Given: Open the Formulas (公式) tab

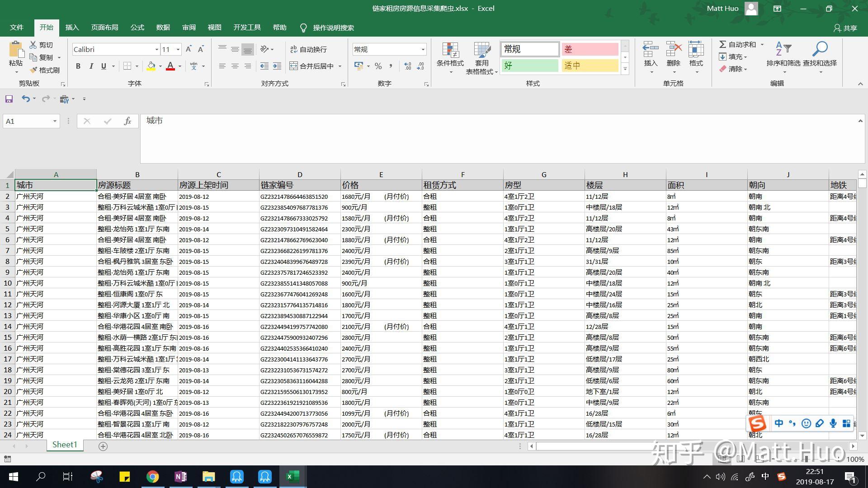Looking at the screenshot, I should pos(137,28).
